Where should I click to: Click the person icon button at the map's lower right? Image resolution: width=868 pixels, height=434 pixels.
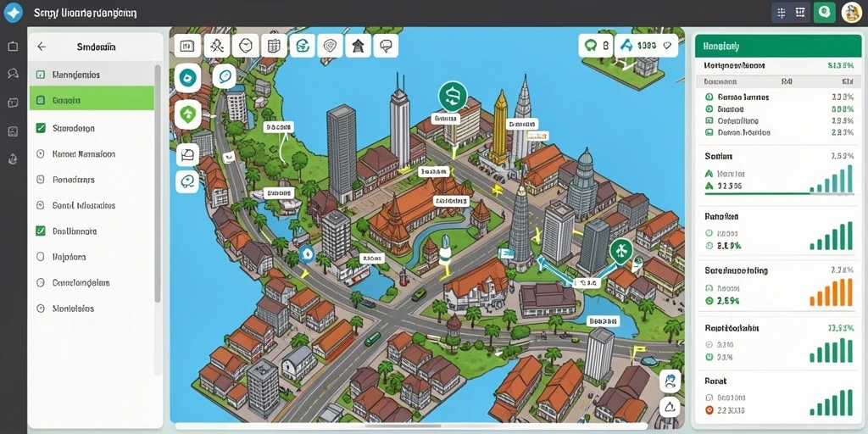tap(670, 381)
